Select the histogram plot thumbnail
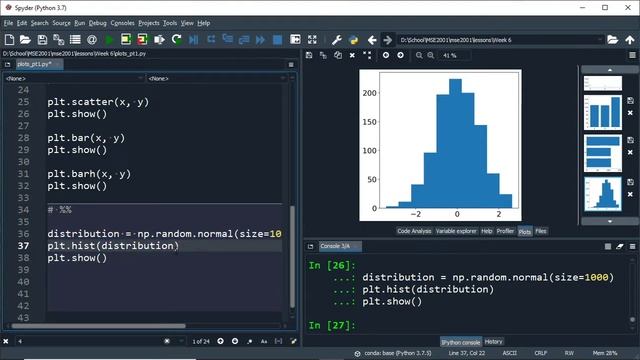This screenshot has width=640, height=360. [x=603, y=194]
